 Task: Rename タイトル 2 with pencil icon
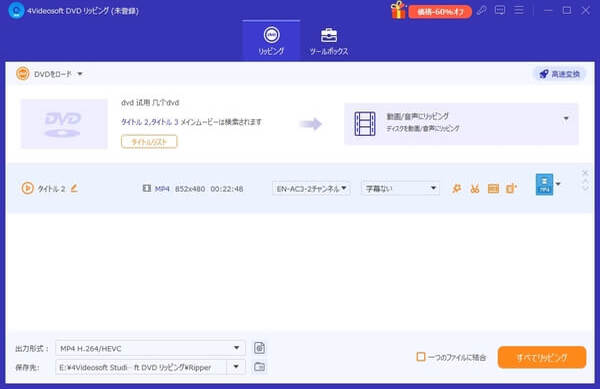pos(74,188)
